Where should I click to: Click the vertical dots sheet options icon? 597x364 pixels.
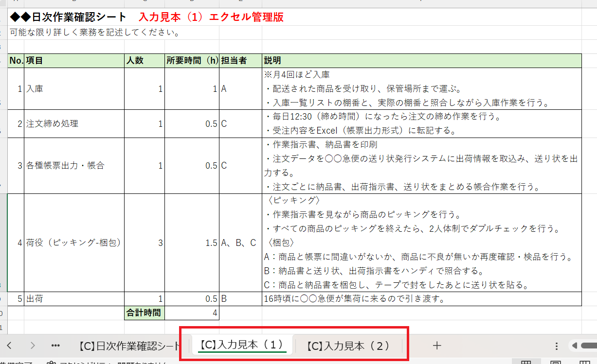(x=557, y=346)
